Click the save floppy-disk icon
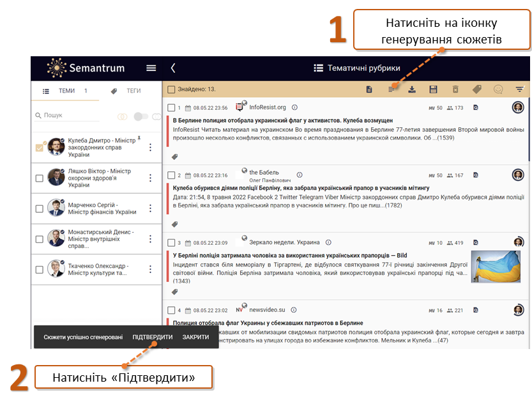Image resolution: width=532 pixels, height=397 pixels. click(433, 90)
